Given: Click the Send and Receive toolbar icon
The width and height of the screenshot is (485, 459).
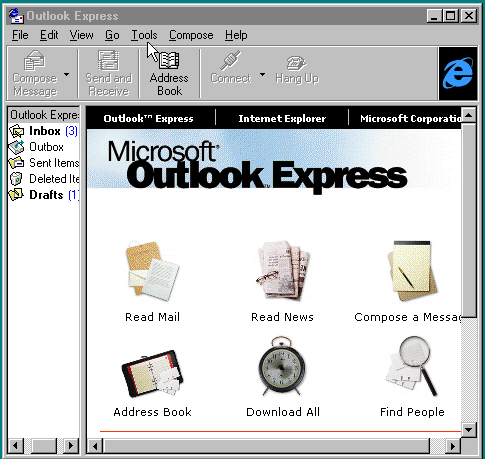Looking at the screenshot, I should 108,60.
